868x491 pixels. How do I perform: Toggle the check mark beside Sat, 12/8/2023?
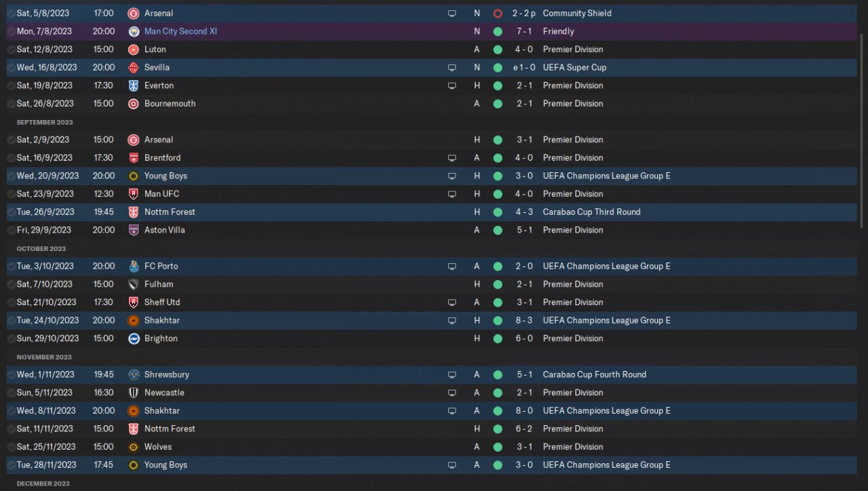pos(11,50)
